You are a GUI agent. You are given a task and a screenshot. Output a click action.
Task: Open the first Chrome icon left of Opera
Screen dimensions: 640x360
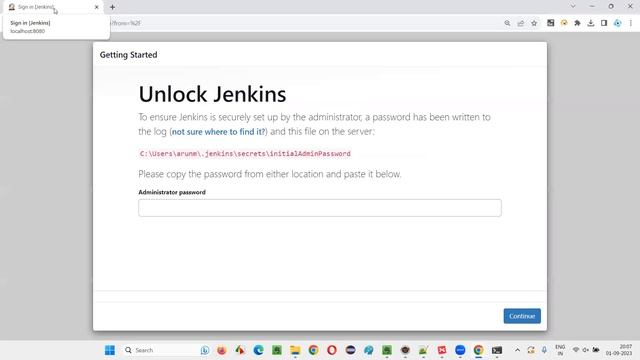click(x=313, y=350)
